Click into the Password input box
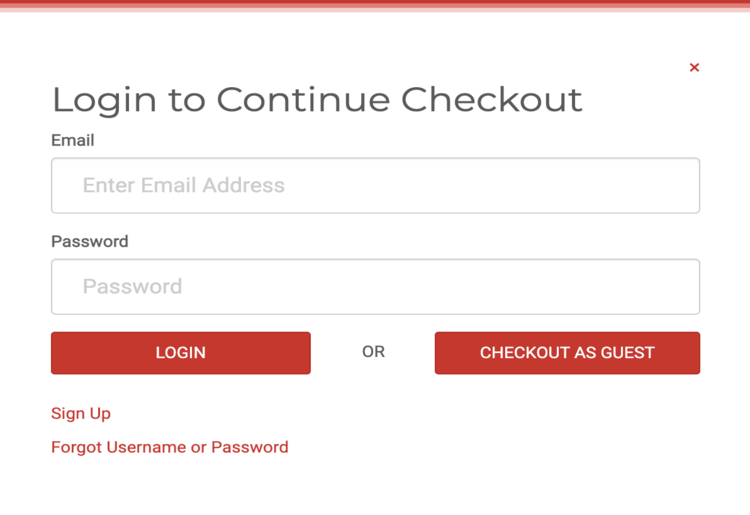Screen dimensions: 750x515 375,287
